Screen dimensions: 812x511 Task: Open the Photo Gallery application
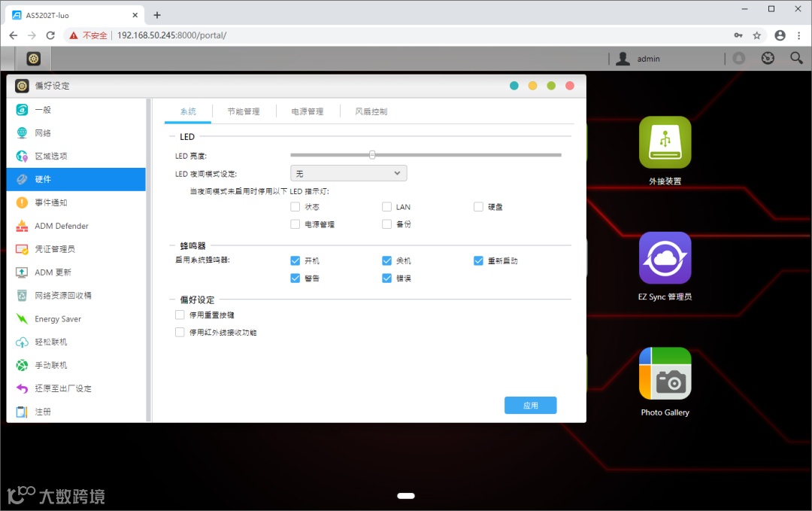coord(665,373)
